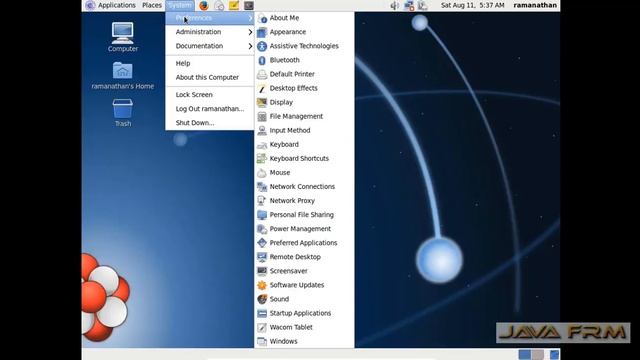The height and width of the screenshot is (360, 640).
Task: Click the File Management icon
Action: (262, 116)
